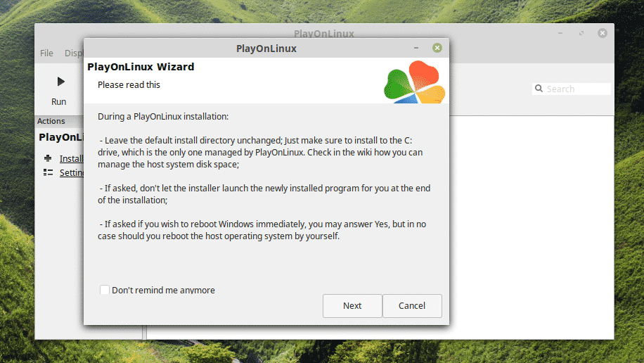Click the 'PlayOnLinux Wizard' heading
This screenshot has width=644, height=363.
[141, 67]
